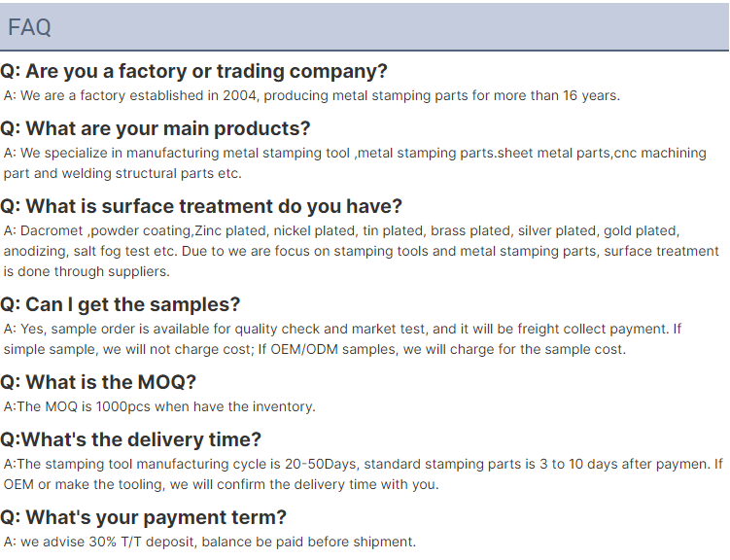Click the line starting "simple sample, we will not charge"

(315, 349)
